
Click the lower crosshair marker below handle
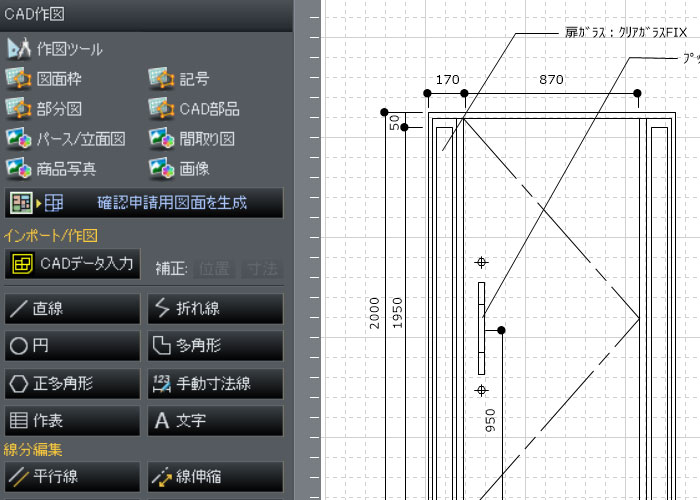click(x=481, y=391)
